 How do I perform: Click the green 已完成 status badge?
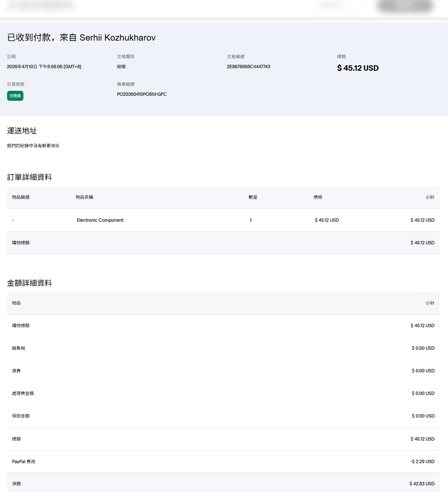pyautogui.click(x=15, y=96)
